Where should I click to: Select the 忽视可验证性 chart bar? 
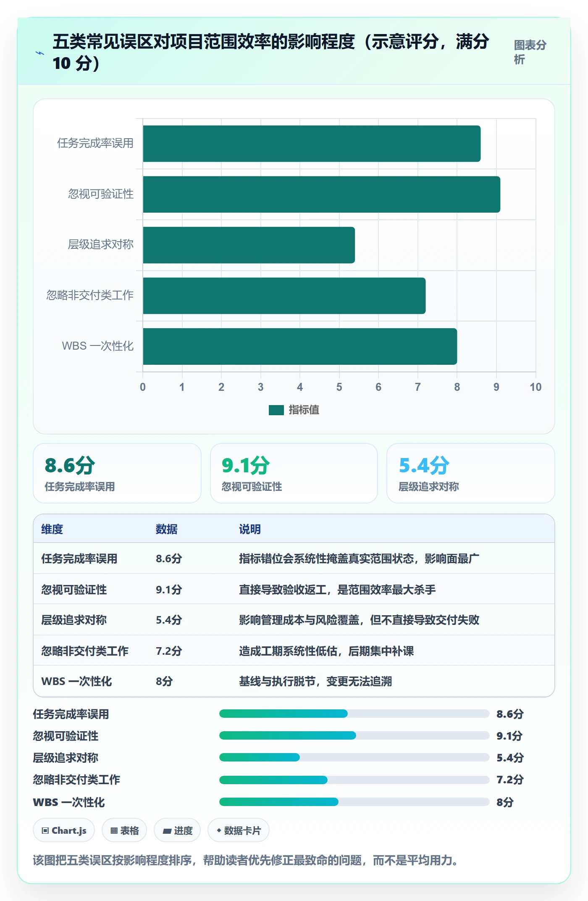322,195
